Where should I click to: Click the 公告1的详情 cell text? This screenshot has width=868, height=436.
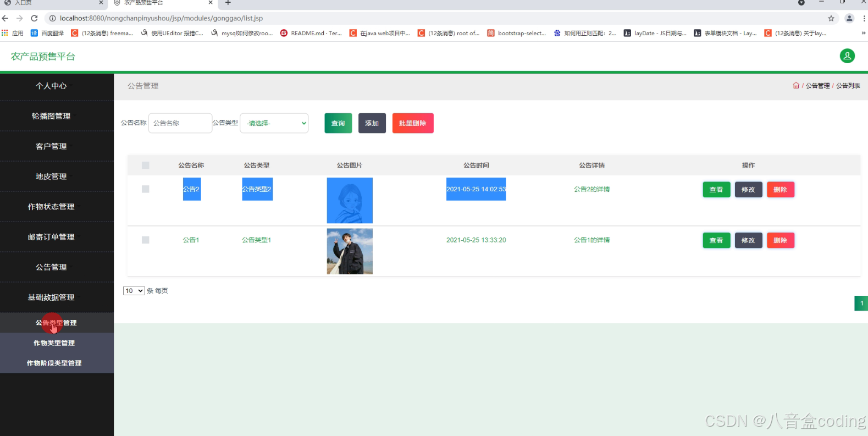click(x=592, y=240)
